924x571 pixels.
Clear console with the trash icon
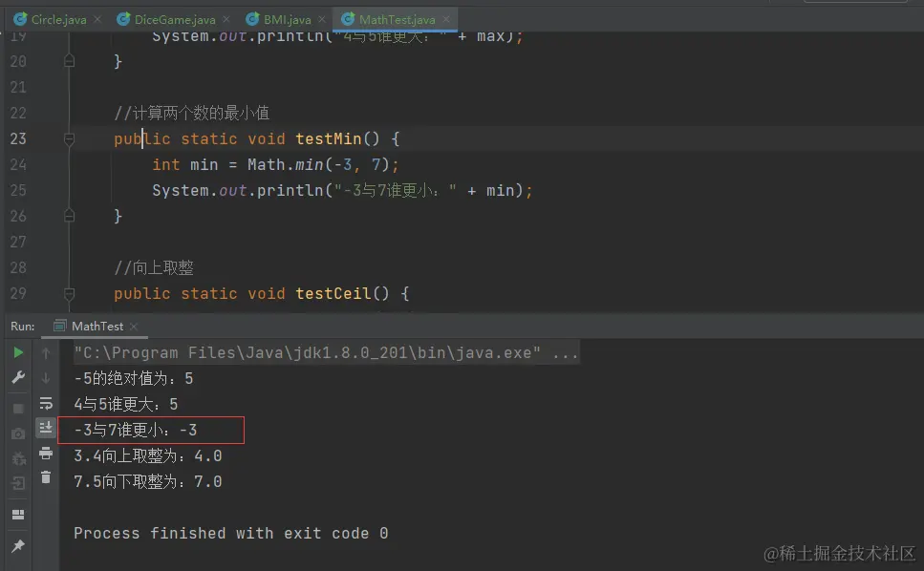(x=46, y=477)
